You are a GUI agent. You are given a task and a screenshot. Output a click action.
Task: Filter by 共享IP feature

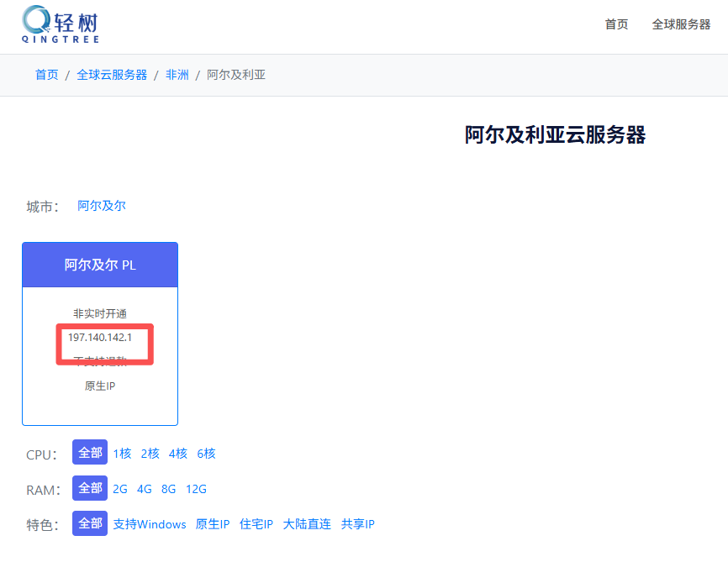coord(358,524)
